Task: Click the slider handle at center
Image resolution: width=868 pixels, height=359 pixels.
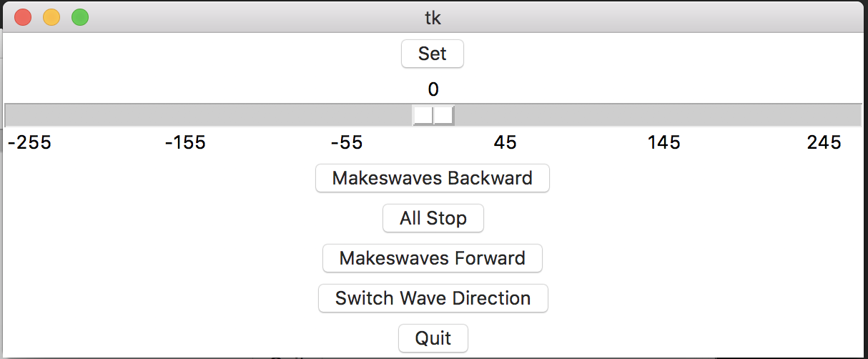Action: (433, 115)
